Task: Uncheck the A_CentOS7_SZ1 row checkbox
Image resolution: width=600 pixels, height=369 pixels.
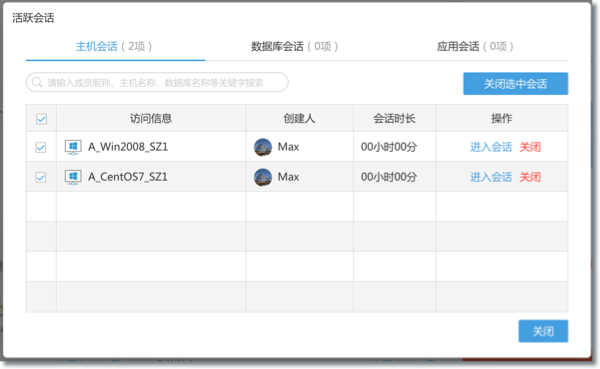Action: coord(41,178)
